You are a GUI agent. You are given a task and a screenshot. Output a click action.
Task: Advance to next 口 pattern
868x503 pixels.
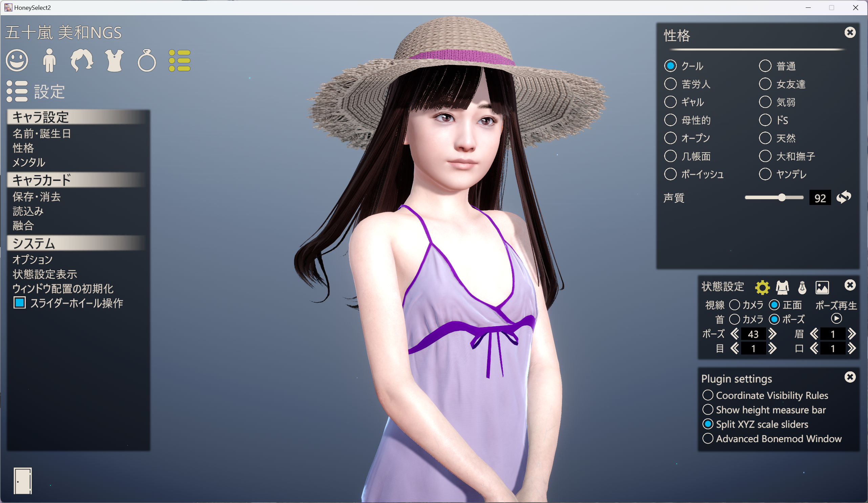852,348
